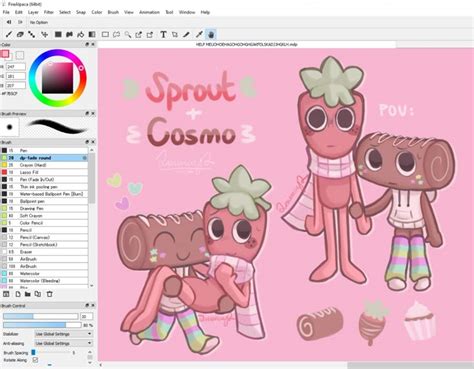Select the Text tool
The image size is (474, 369).
coord(163,34)
